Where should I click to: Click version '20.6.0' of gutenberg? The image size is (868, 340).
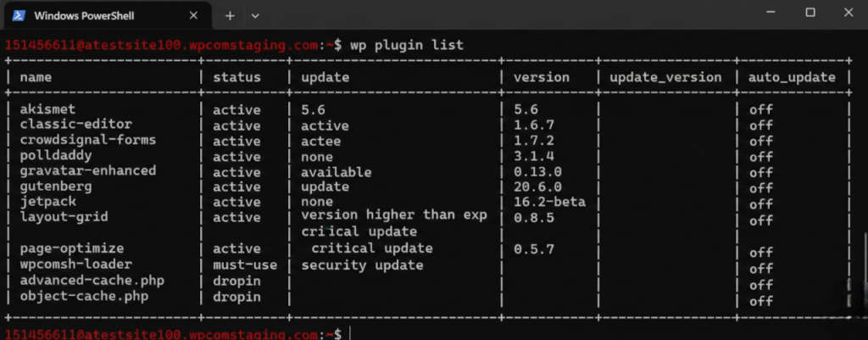point(537,187)
